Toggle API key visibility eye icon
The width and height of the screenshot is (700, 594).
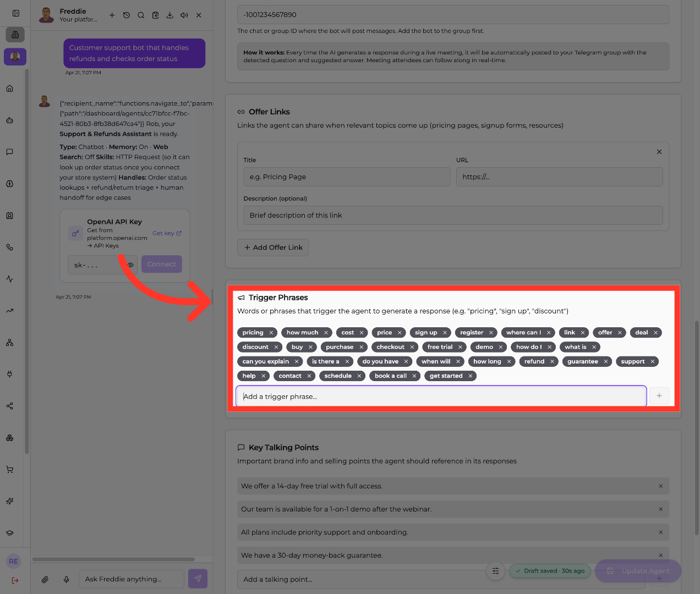pos(131,265)
